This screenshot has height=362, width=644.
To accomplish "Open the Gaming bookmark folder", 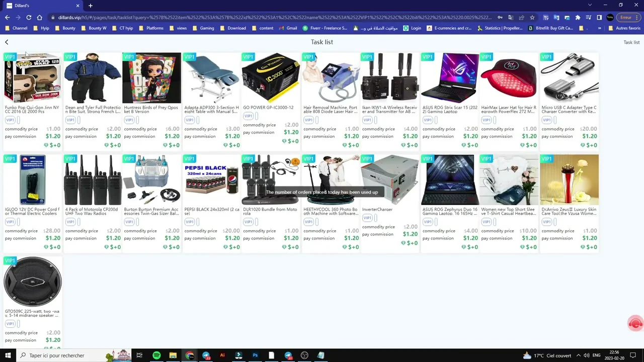I will tap(203, 28).
